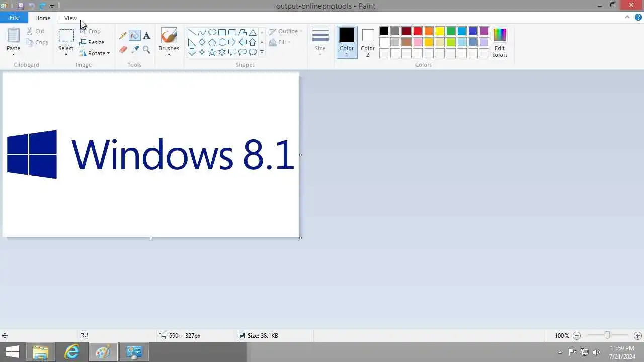Choose the Hexagon shape
The height and width of the screenshot is (362, 644).
click(222, 42)
